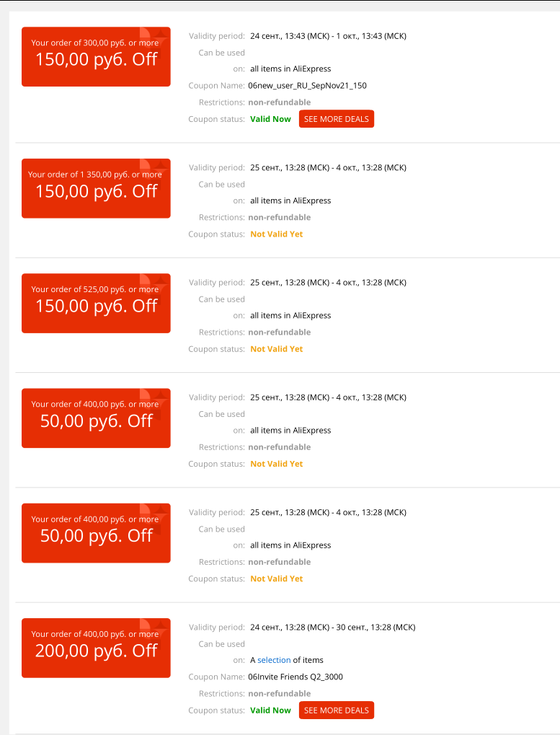
Task: Click the star icon on 300,00 руб. coupon
Action: pos(161,37)
